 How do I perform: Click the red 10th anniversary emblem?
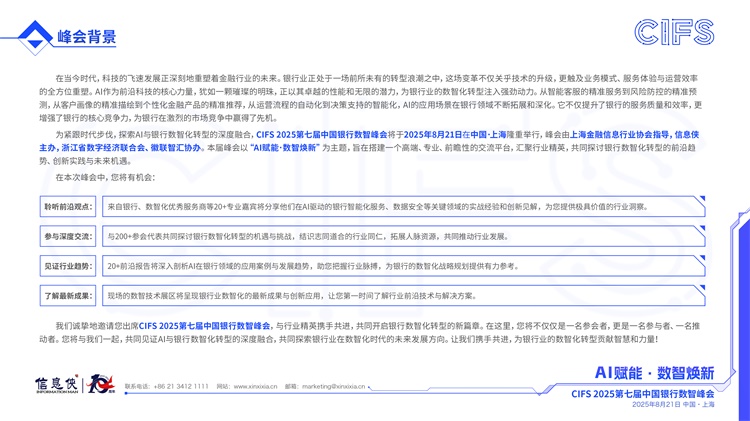(101, 384)
